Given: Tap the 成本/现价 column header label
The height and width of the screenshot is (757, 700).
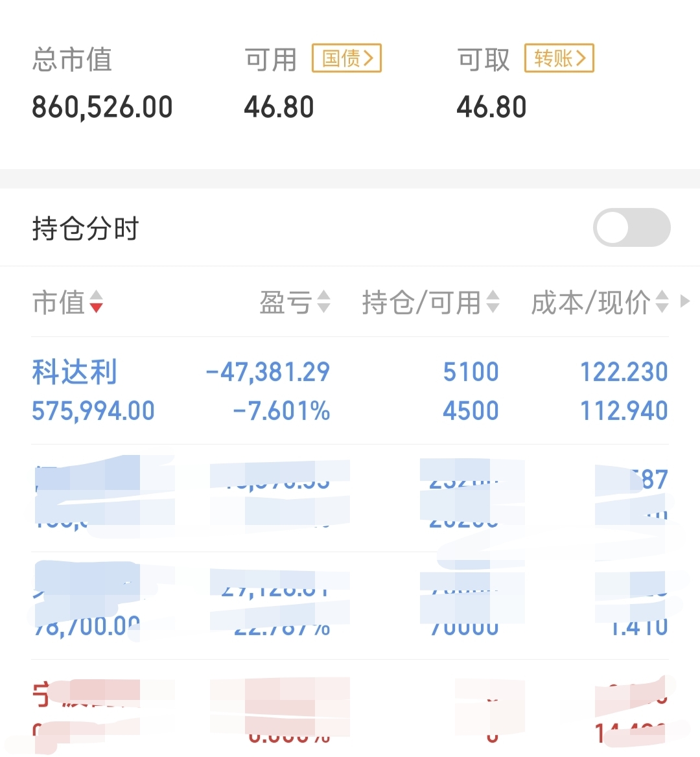Looking at the screenshot, I should tap(591, 303).
